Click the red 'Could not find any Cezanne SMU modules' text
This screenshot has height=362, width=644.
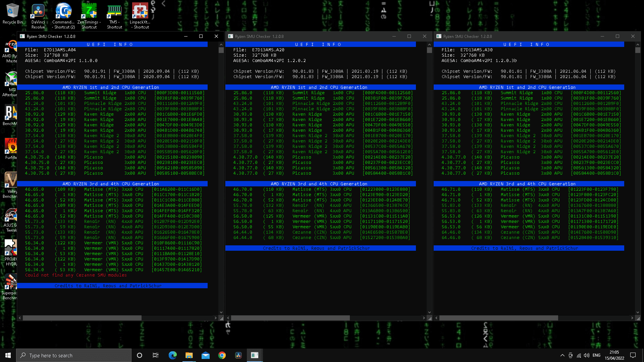pos(76,275)
